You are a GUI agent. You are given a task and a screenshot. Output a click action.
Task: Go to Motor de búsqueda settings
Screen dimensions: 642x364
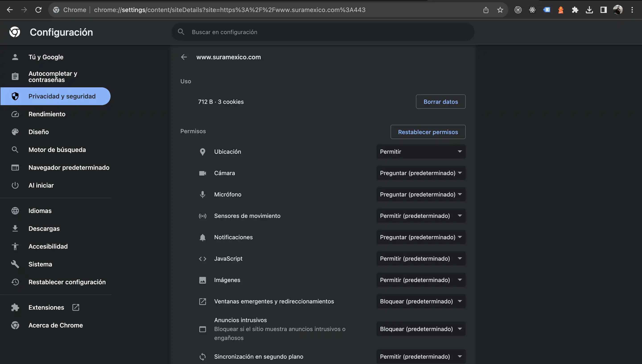(57, 150)
